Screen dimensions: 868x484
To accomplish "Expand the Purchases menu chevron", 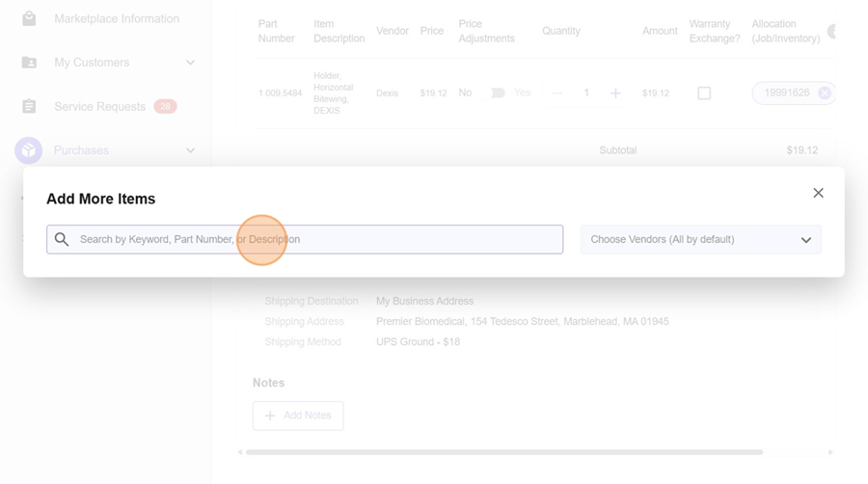I will [x=190, y=150].
